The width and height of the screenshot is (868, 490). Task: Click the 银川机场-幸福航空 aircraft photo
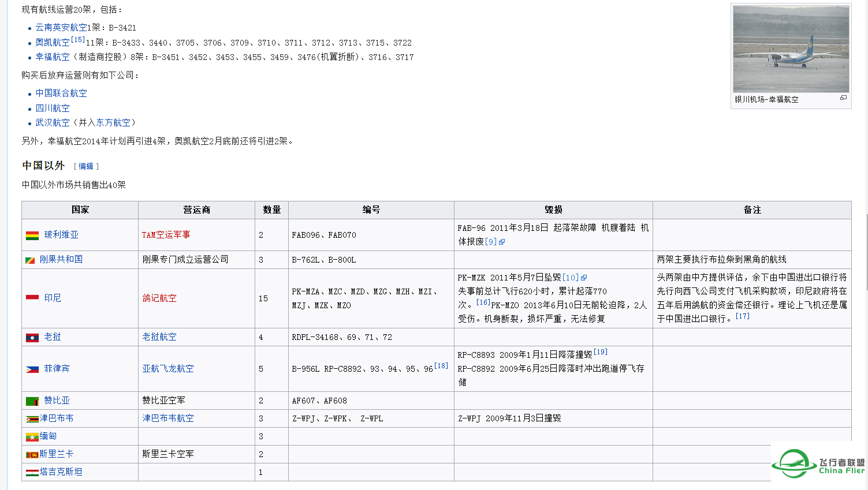coord(791,48)
